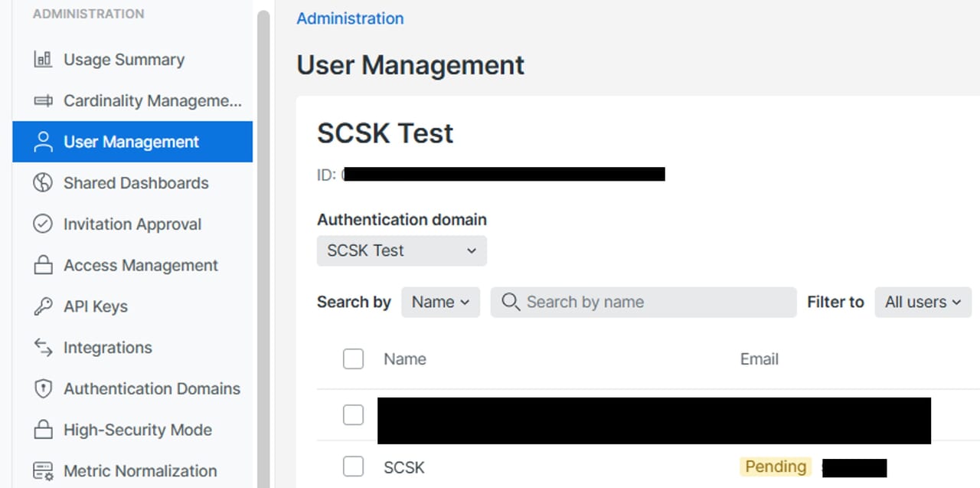
Task: Follow the Administration breadcrumb link
Action: point(350,18)
